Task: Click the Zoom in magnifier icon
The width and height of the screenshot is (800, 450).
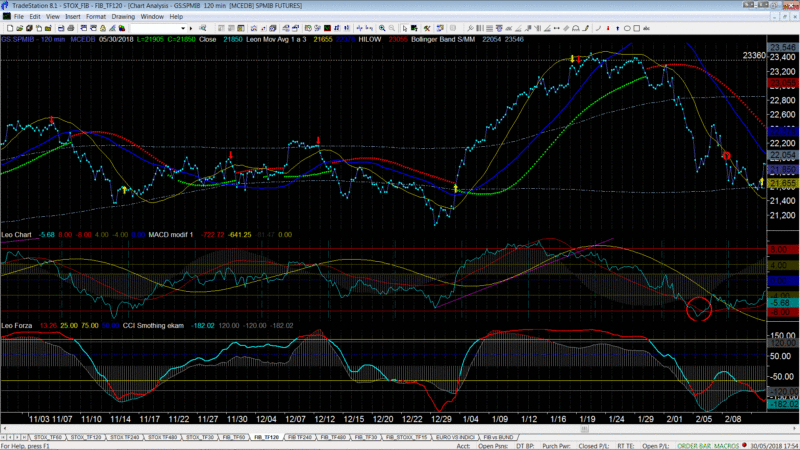Action: 382,29
